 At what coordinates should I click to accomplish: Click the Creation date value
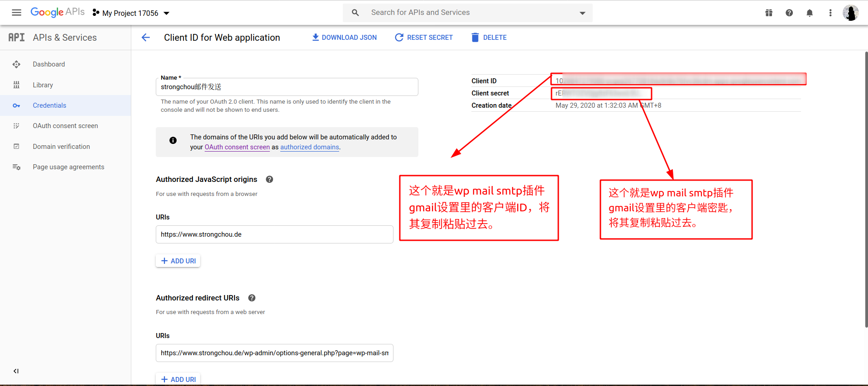click(609, 105)
